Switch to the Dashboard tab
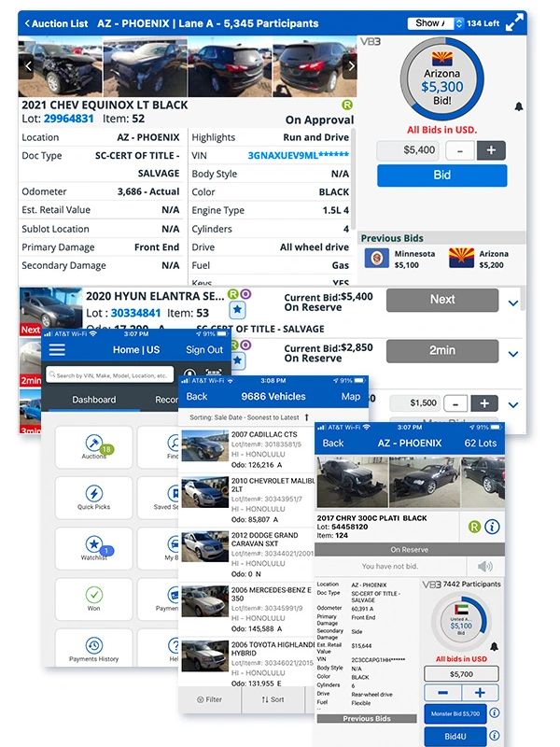 coord(94,400)
